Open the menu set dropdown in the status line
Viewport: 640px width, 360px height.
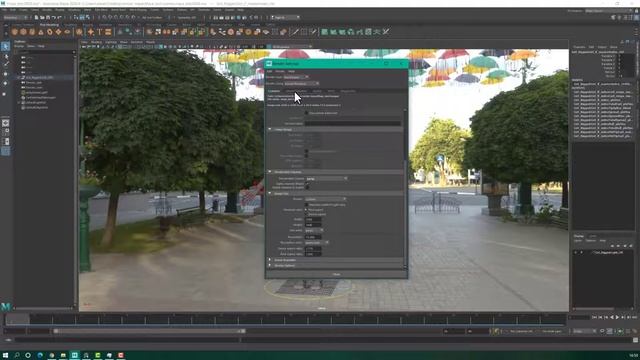15,18
